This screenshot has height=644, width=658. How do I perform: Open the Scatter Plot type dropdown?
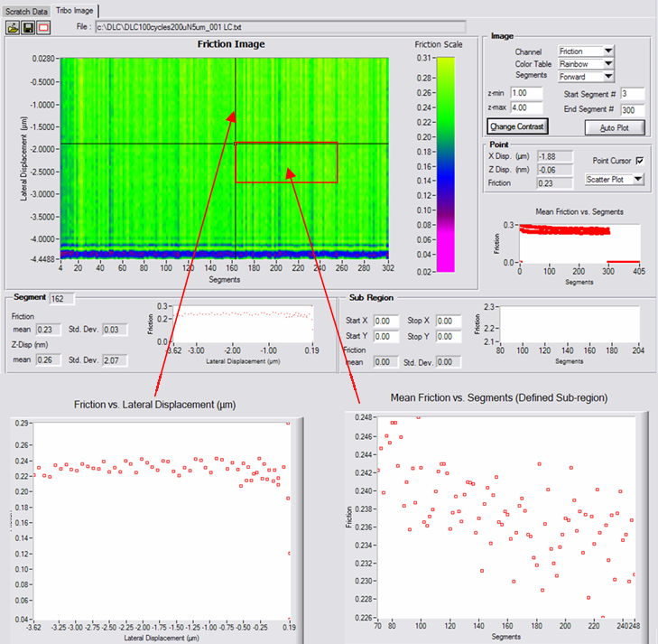[x=613, y=179]
